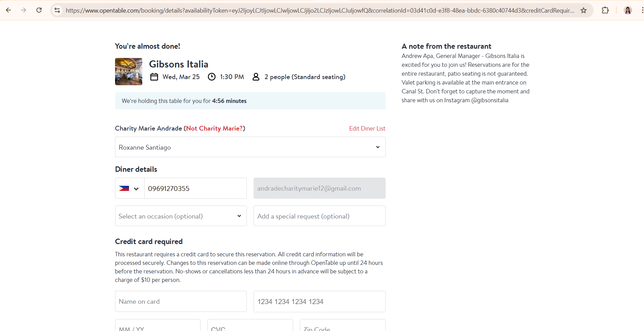This screenshot has height=331, width=644.
Task: Click the Gibsons Italia restaurant thumbnail
Action: 129,72
